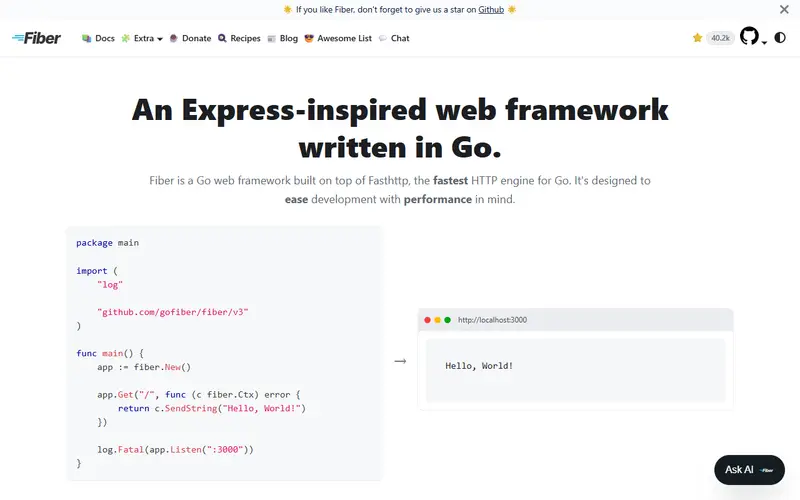800x500 pixels.
Task: Open the Blog link
Action: 283,38
